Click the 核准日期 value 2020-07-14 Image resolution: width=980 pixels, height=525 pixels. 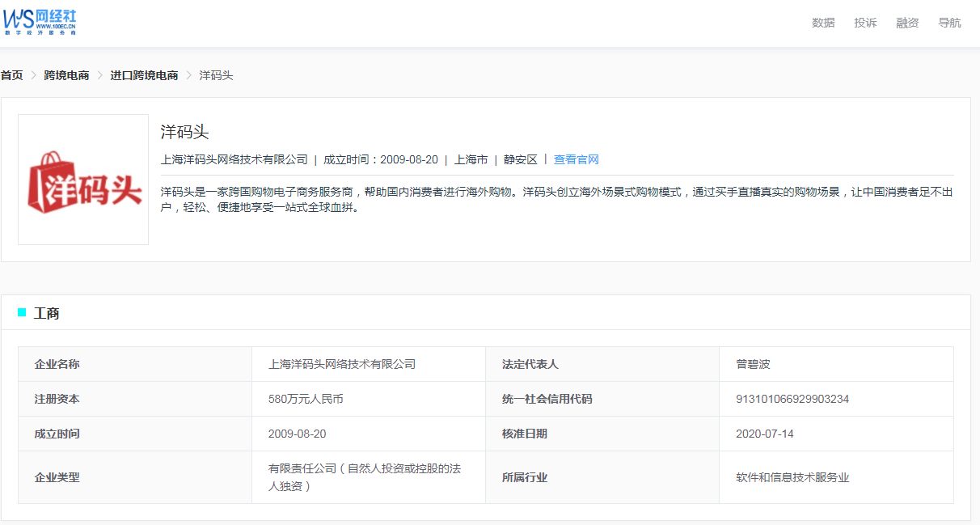[x=764, y=434]
